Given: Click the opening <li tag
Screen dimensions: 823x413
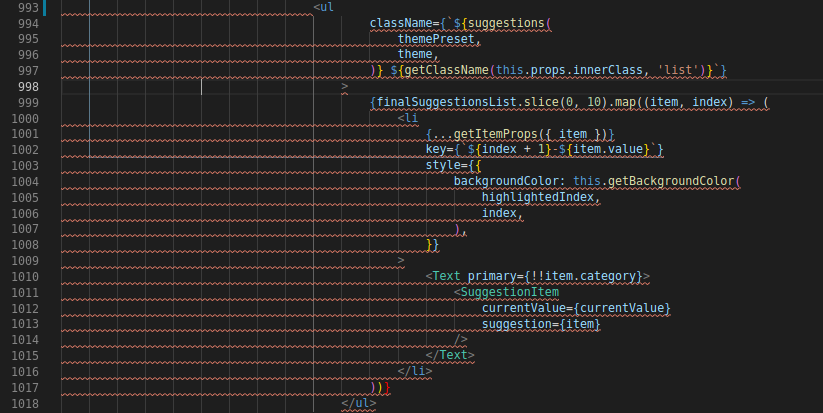Looking at the screenshot, I should (408, 118).
